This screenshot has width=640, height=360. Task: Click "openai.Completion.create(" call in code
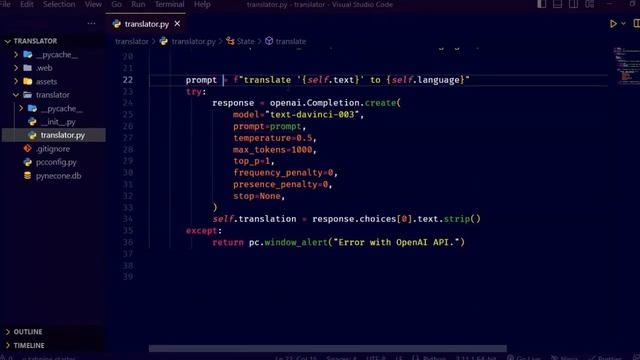coord(335,103)
